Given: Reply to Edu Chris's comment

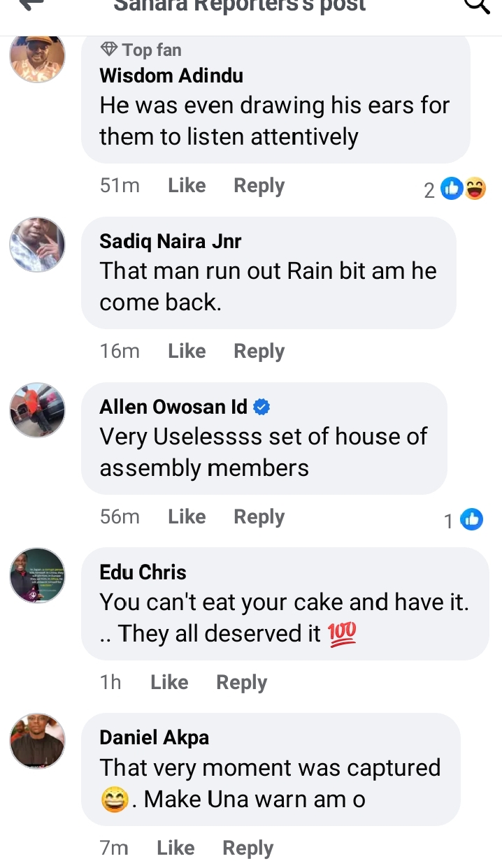Looking at the screenshot, I should (x=241, y=682).
